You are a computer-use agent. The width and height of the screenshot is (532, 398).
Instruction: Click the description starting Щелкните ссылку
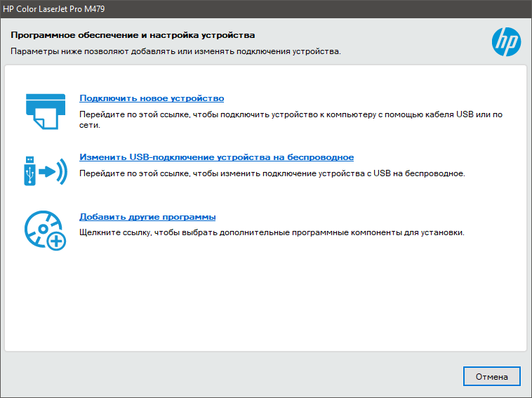(272, 232)
